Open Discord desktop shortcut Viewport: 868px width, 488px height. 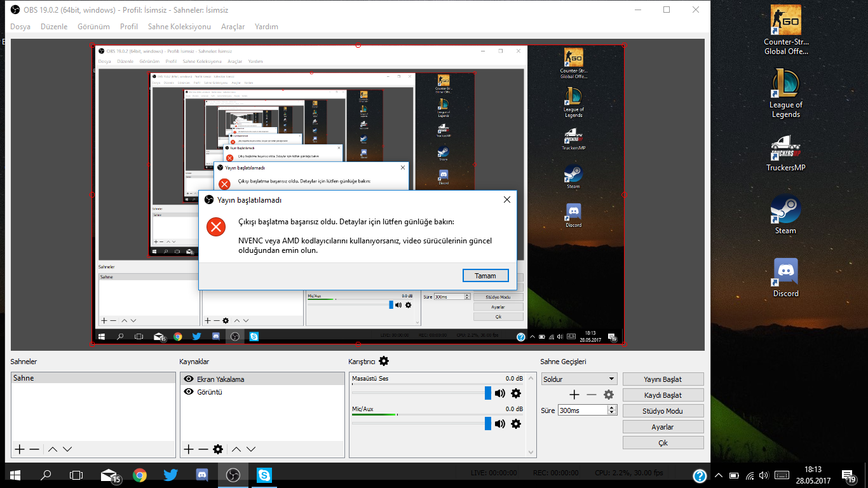point(786,277)
